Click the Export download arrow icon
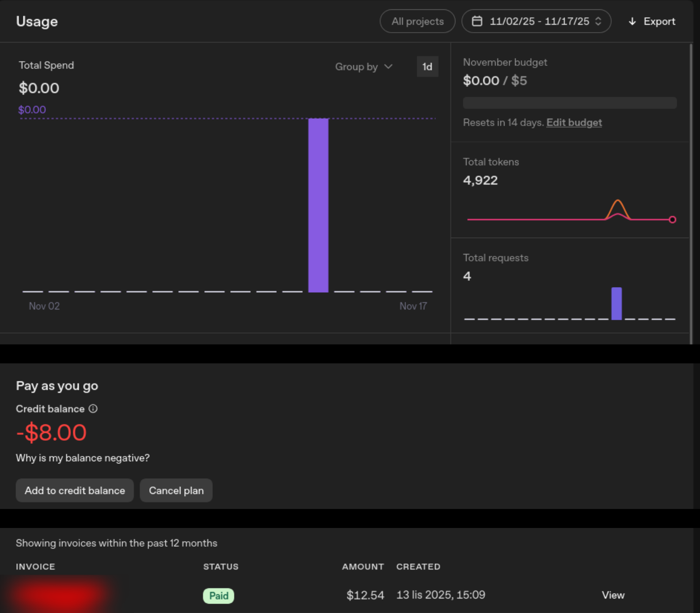This screenshot has height=613, width=700. tap(632, 21)
